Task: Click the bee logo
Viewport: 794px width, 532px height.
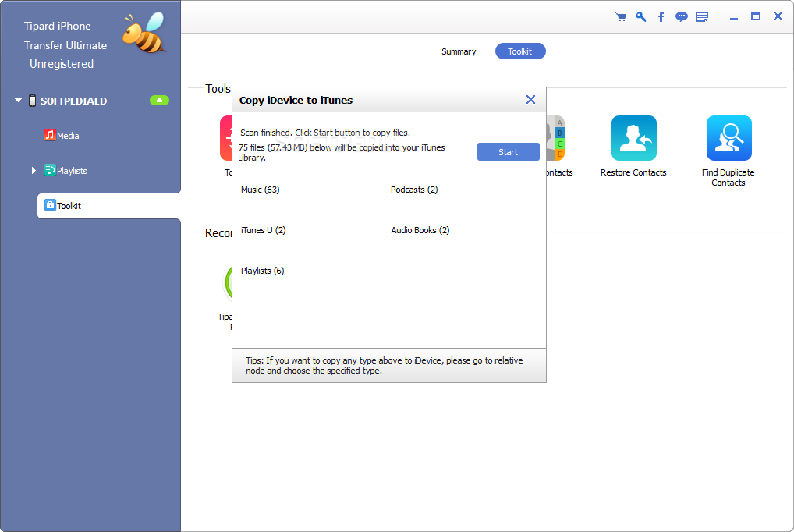Action: click(144, 34)
